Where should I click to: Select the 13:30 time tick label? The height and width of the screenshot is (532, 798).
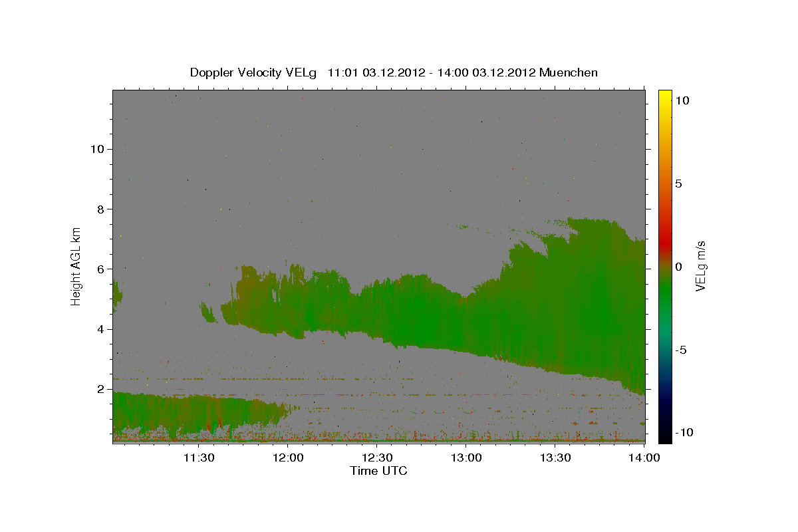coord(555,458)
